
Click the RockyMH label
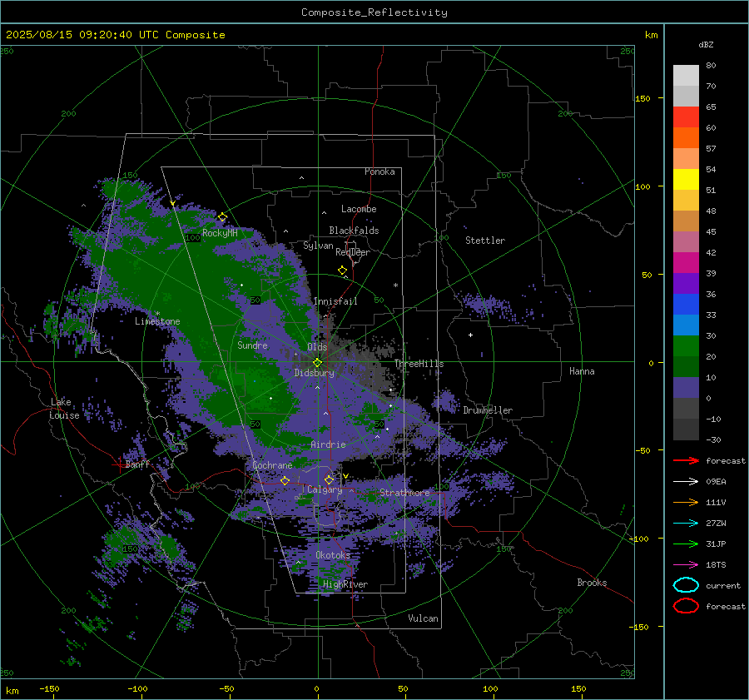tap(220, 233)
